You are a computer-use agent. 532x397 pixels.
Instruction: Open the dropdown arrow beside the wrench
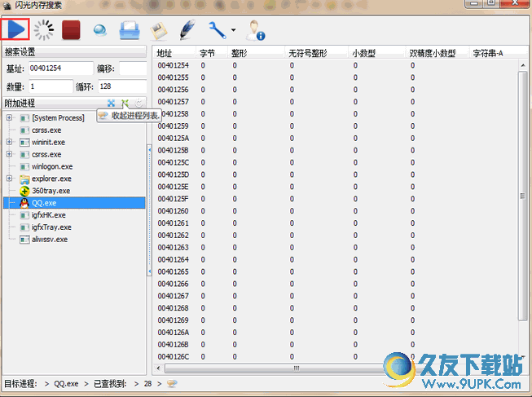pos(234,30)
